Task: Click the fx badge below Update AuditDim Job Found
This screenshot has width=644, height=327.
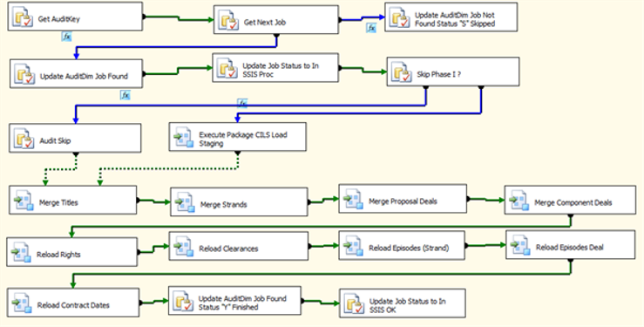Action: (125, 95)
